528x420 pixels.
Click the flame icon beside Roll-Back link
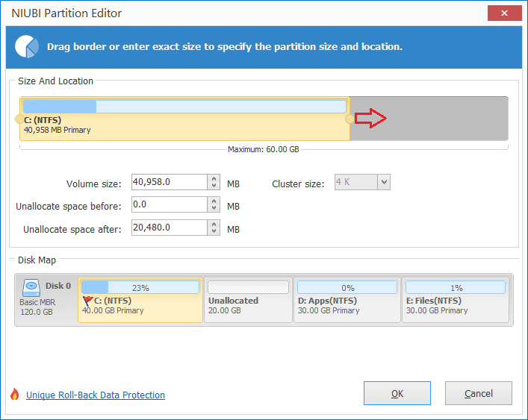point(14,394)
